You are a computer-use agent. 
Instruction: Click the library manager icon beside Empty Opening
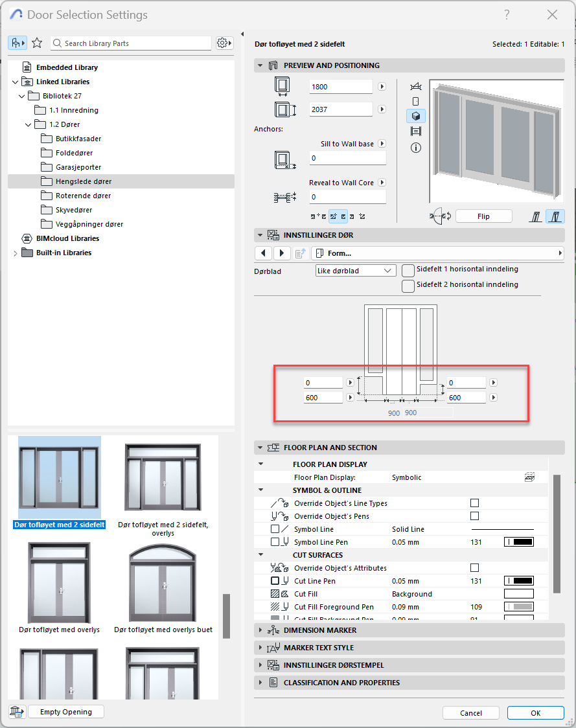point(16,712)
